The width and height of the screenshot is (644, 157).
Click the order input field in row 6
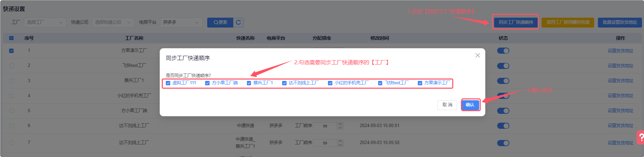[325, 126]
